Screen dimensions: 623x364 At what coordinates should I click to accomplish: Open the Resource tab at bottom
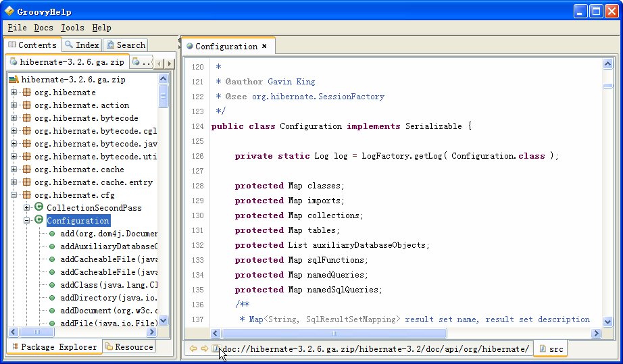pyautogui.click(x=128, y=347)
